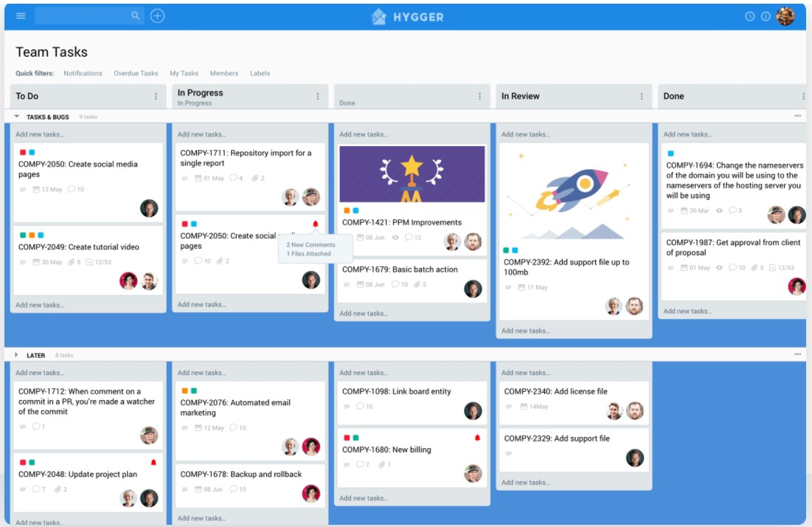Toggle watch eye icon on COMPY-1421
Viewport: 812px width, 527px height.
pyautogui.click(x=395, y=238)
